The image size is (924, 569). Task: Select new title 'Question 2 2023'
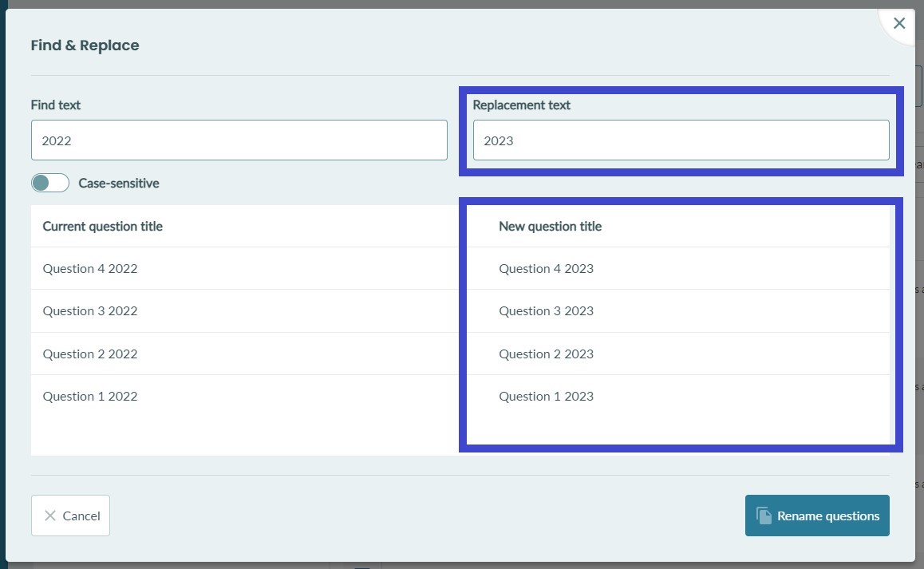pos(547,354)
